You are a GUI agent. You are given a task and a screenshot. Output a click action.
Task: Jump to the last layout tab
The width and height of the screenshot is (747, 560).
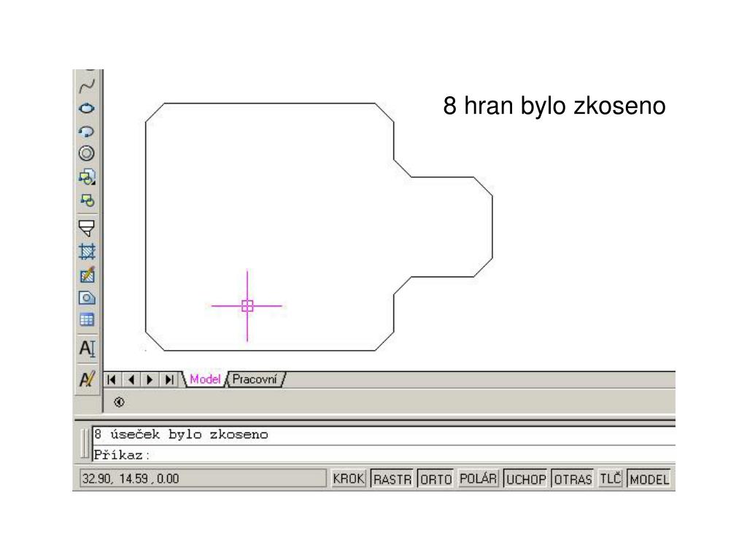pos(169,379)
